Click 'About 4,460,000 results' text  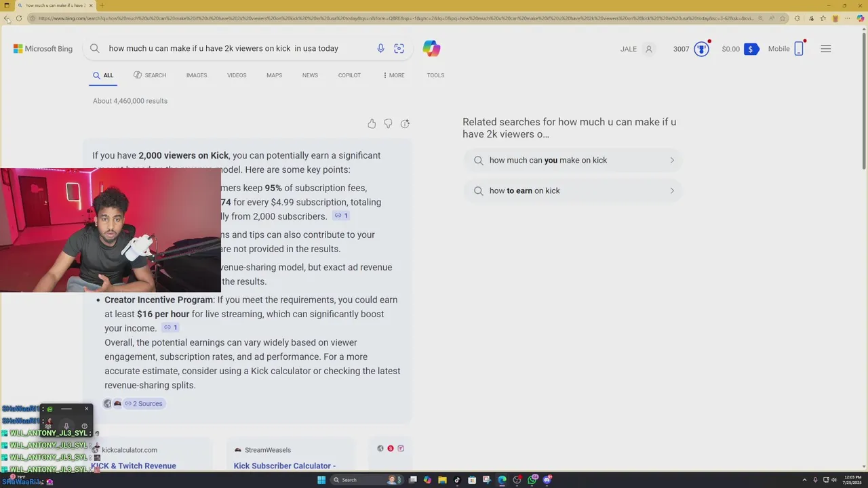(130, 101)
